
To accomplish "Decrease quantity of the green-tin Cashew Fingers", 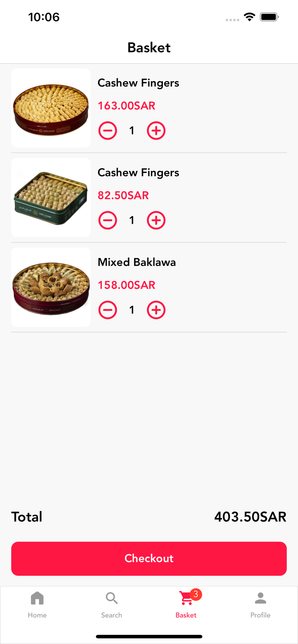I will [108, 220].
